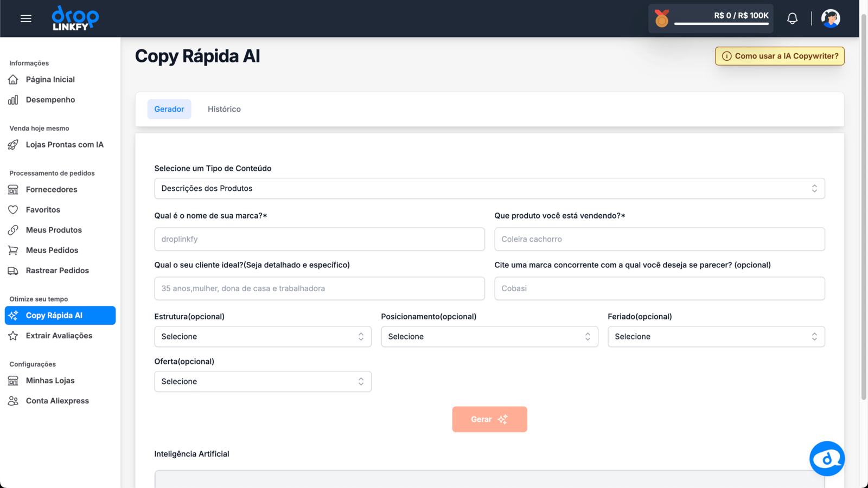Click the link icon beside Meus Produtos
Image resolution: width=868 pixels, height=488 pixels.
coord(13,230)
